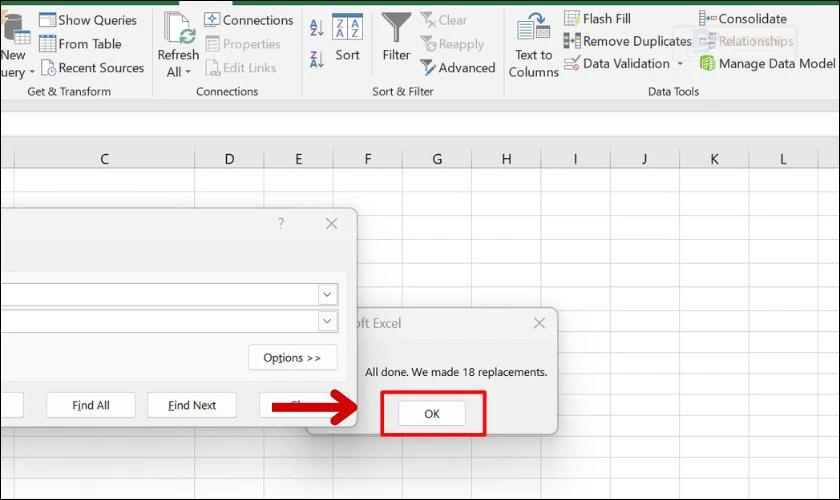
Task: Close the Microsoft Excel message box
Action: (x=539, y=323)
